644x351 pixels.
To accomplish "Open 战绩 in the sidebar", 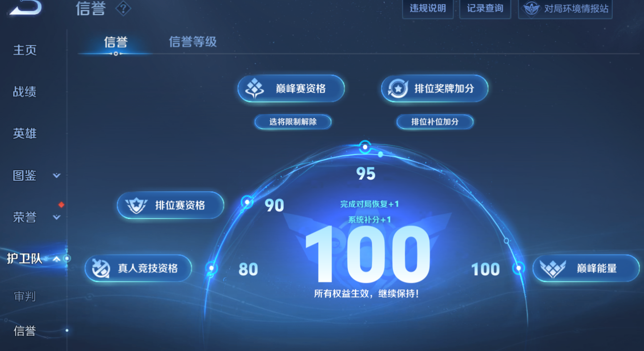I will (25, 92).
